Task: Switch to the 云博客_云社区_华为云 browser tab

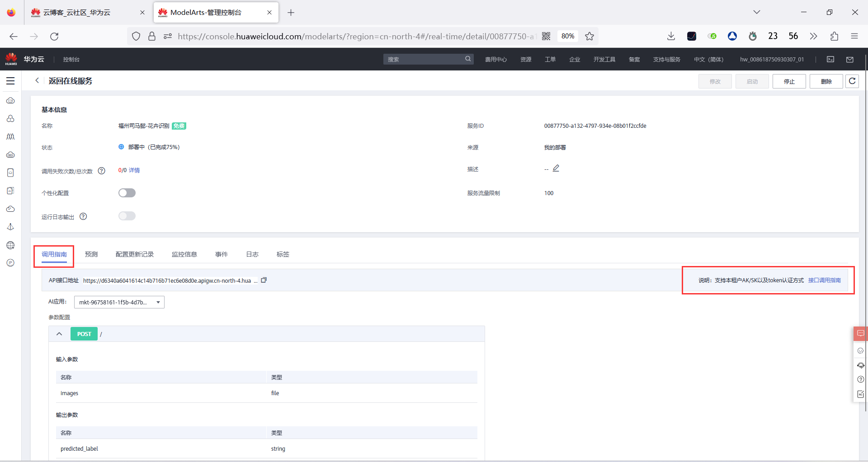Action: (88, 12)
